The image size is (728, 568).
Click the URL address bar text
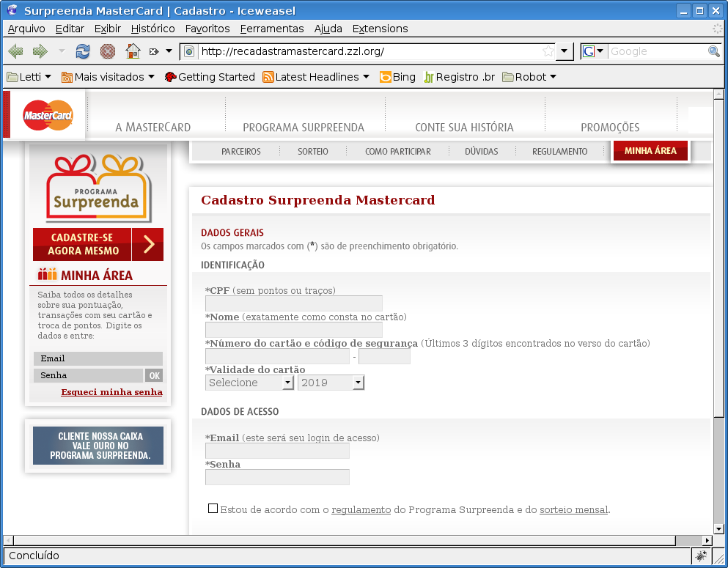tap(293, 51)
